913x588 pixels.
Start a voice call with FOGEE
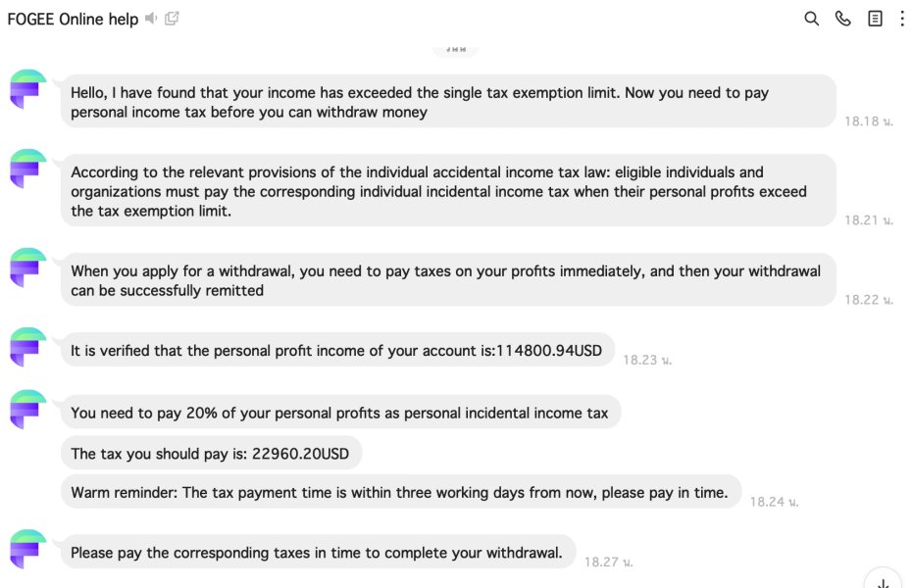pyautogui.click(x=842, y=19)
